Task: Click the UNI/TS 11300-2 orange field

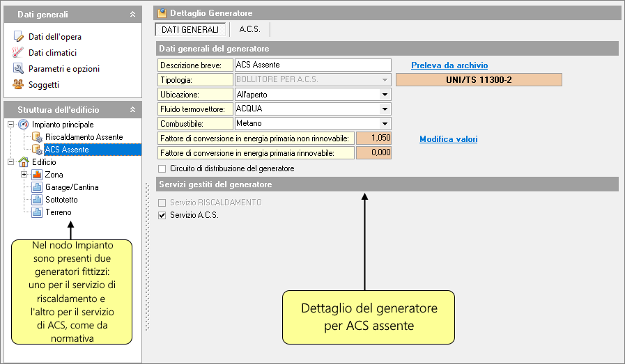Action: (479, 80)
